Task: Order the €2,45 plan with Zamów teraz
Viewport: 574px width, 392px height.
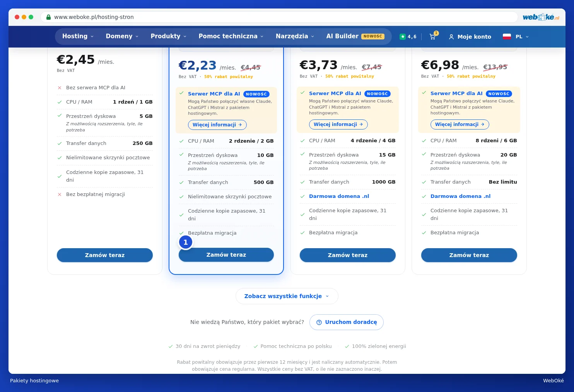Action: point(105,255)
